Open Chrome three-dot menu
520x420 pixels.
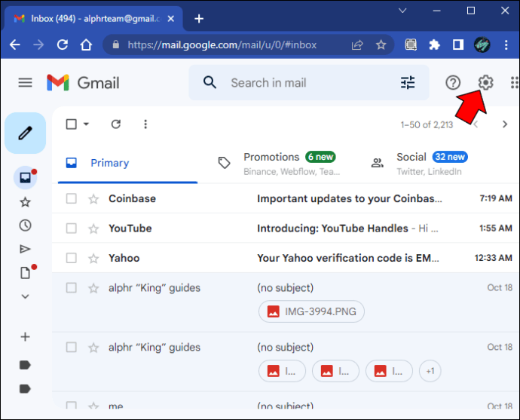coord(506,44)
